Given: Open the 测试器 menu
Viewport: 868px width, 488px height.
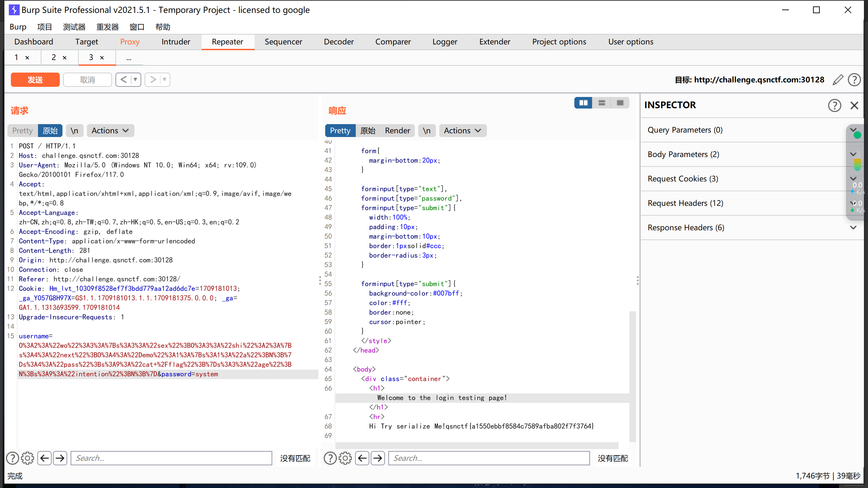Looking at the screenshot, I should [74, 27].
